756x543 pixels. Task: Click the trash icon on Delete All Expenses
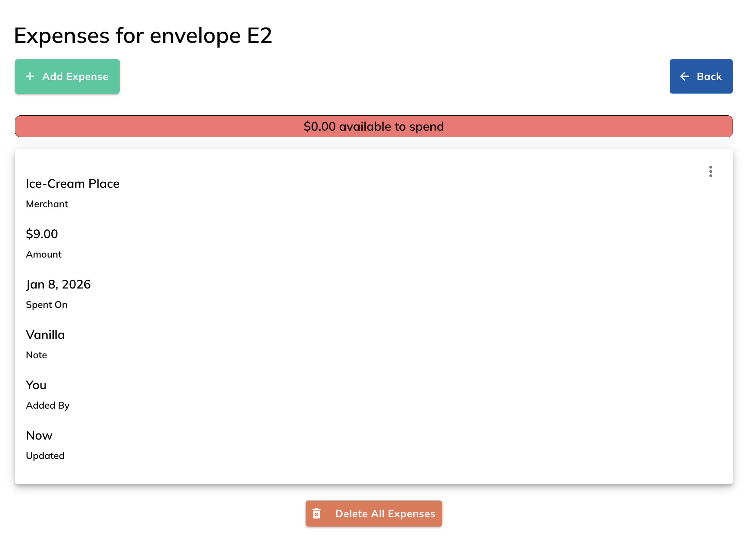(x=316, y=513)
